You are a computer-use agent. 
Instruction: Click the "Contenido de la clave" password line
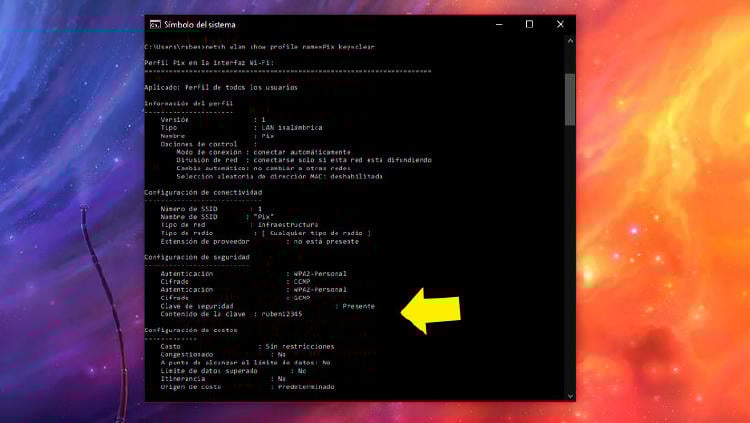[242, 314]
